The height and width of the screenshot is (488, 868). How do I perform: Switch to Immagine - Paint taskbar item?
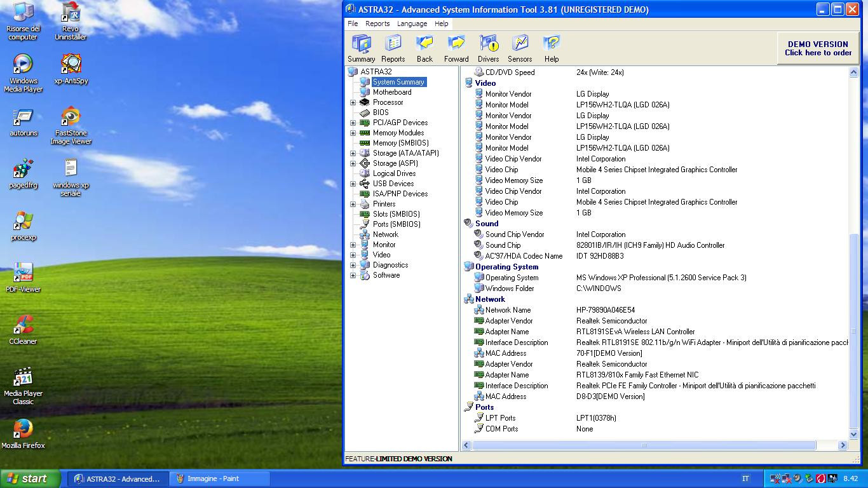(x=219, y=478)
